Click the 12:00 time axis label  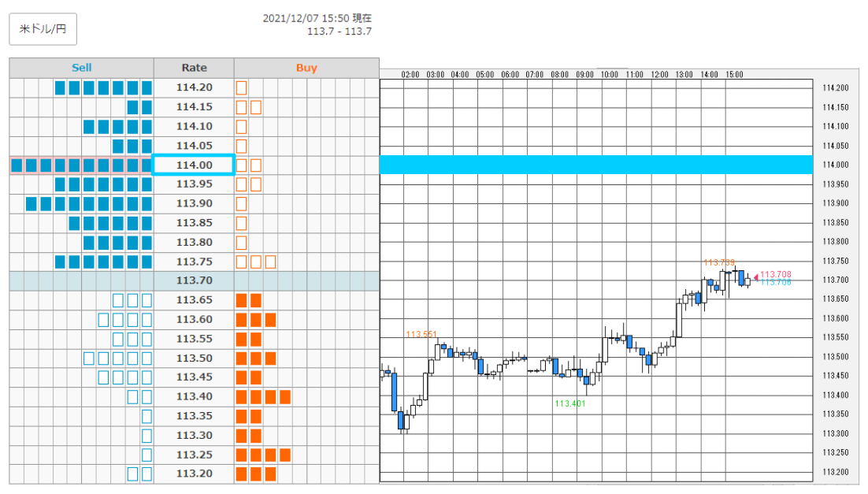pos(659,75)
